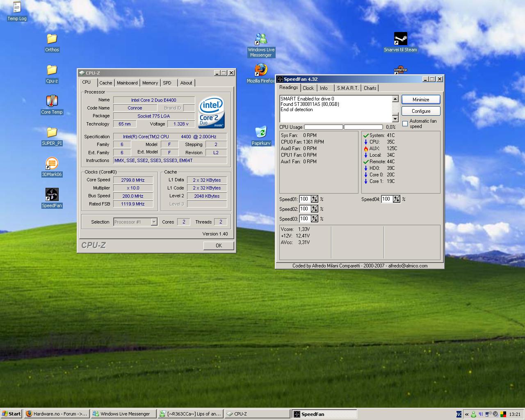The height and width of the screenshot is (420, 525).
Task: Adjust Speed01 spinner arrows
Action: (x=315, y=199)
